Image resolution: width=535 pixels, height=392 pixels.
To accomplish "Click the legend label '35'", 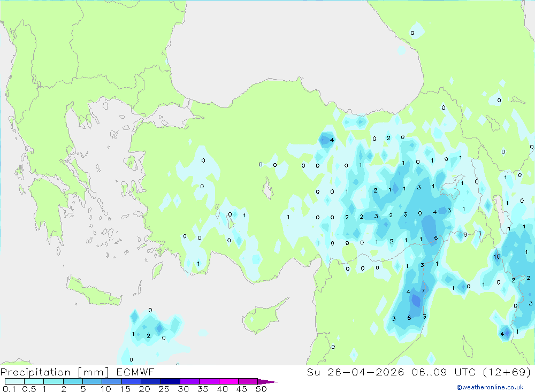I will tap(203, 389).
